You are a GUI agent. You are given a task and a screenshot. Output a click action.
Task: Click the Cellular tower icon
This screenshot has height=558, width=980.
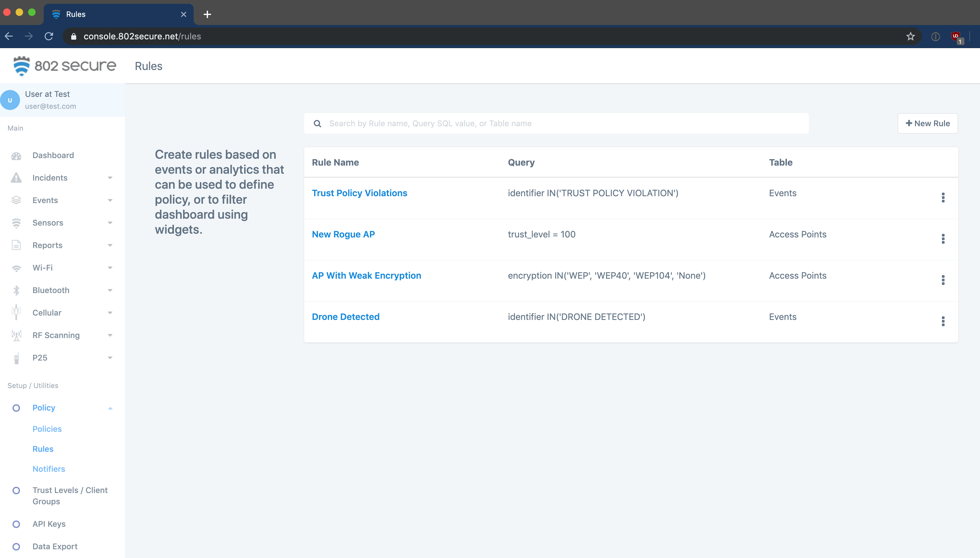tap(16, 313)
